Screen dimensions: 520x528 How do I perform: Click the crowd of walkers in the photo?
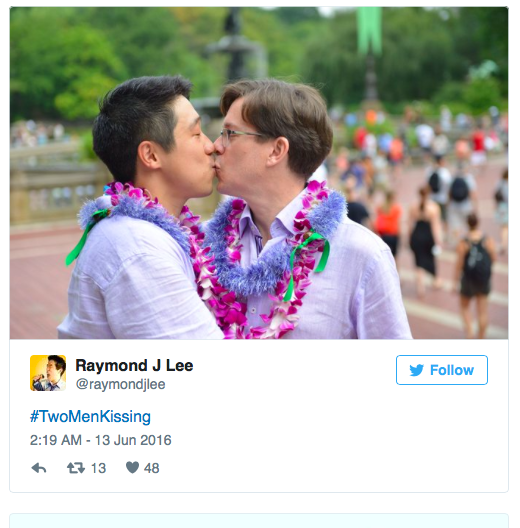coord(424,202)
